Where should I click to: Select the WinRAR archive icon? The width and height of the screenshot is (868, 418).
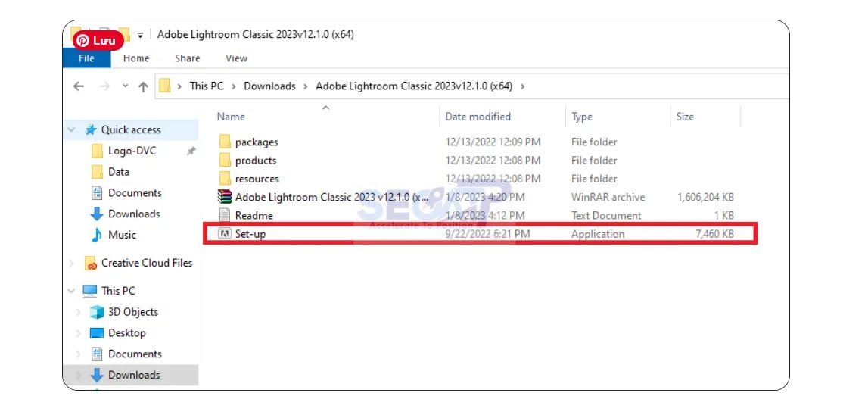coord(224,197)
